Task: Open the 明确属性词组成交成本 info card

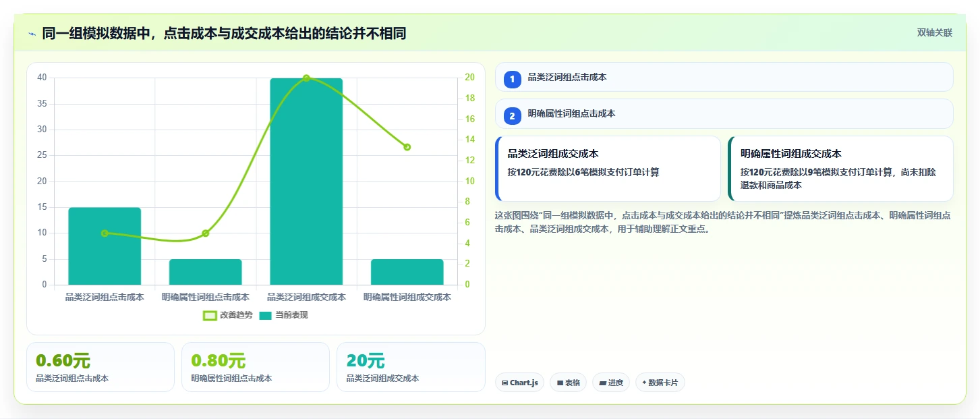Action: 840,169
